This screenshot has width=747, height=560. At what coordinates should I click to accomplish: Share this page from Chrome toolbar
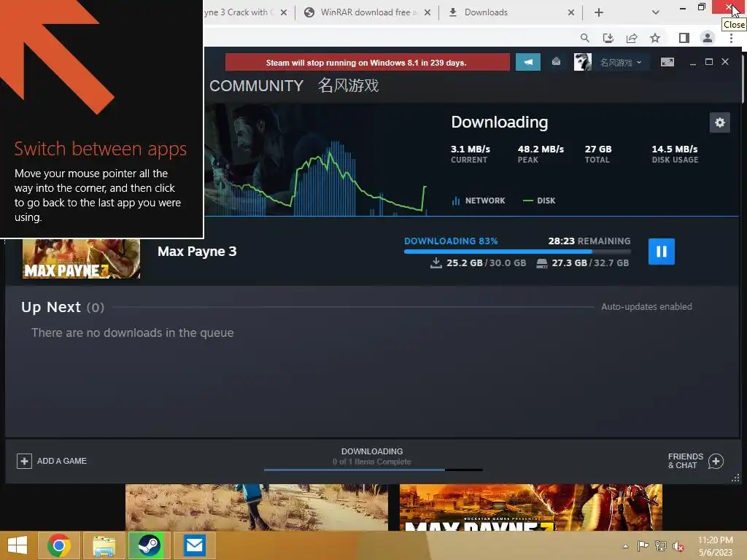coord(632,38)
